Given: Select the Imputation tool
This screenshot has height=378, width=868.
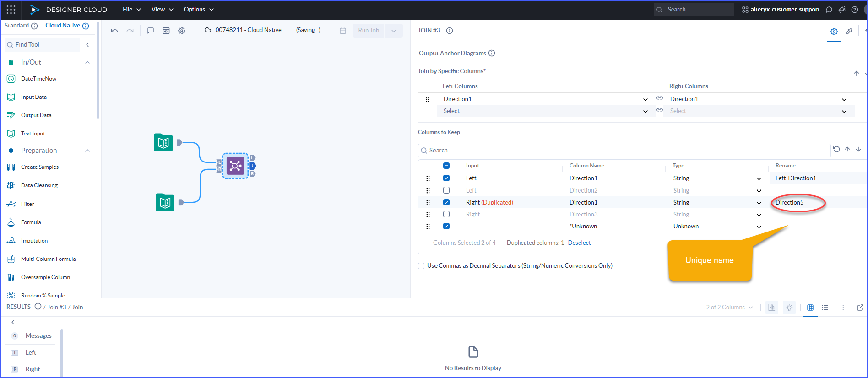Looking at the screenshot, I should [x=27, y=241].
